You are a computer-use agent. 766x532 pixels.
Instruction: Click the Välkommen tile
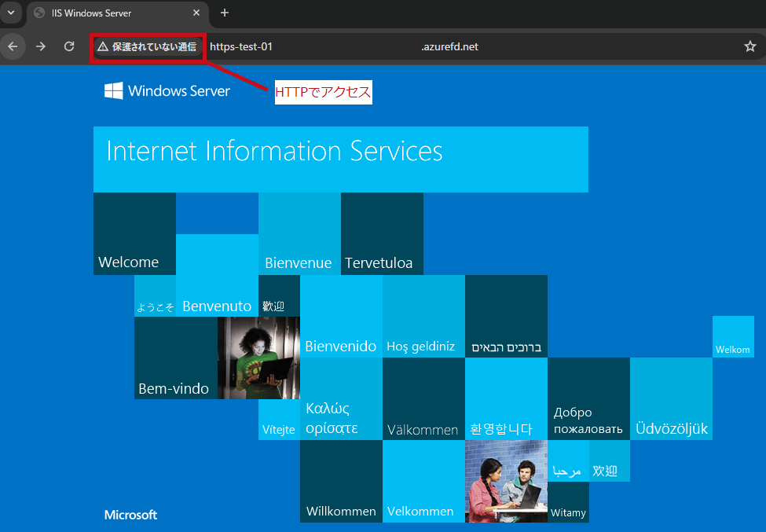pos(423,398)
